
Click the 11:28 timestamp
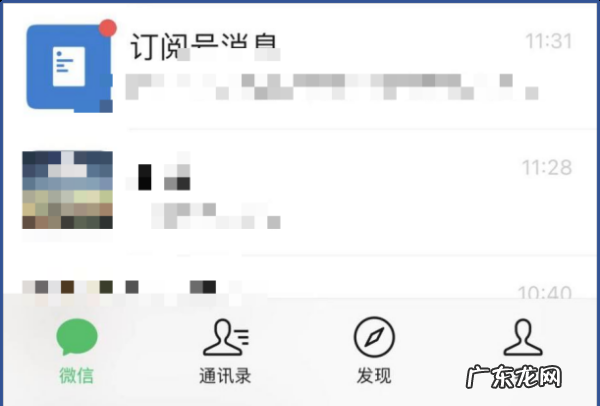click(547, 167)
